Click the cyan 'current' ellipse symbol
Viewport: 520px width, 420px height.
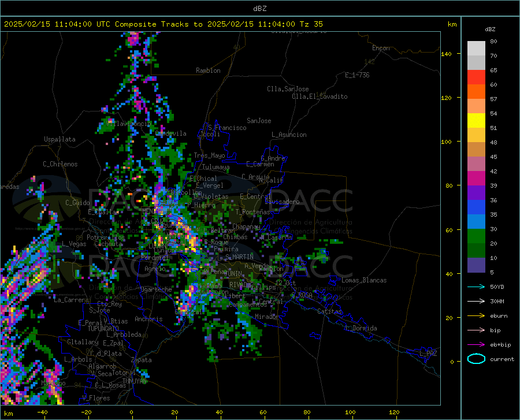click(x=476, y=359)
